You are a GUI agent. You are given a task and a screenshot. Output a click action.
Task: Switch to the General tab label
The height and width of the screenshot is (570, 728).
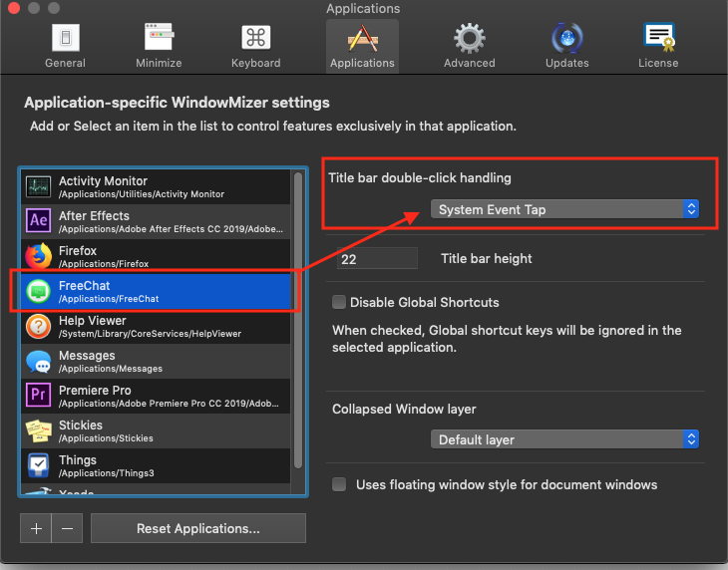(65, 63)
